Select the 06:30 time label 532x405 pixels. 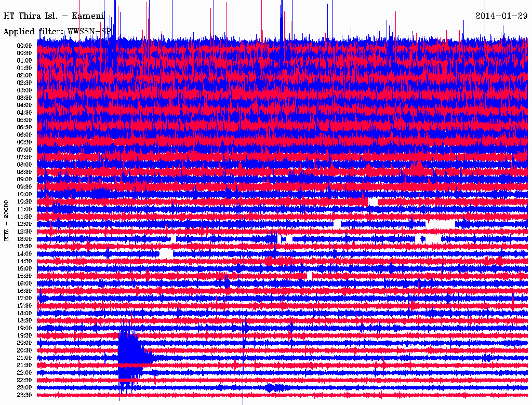point(24,142)
